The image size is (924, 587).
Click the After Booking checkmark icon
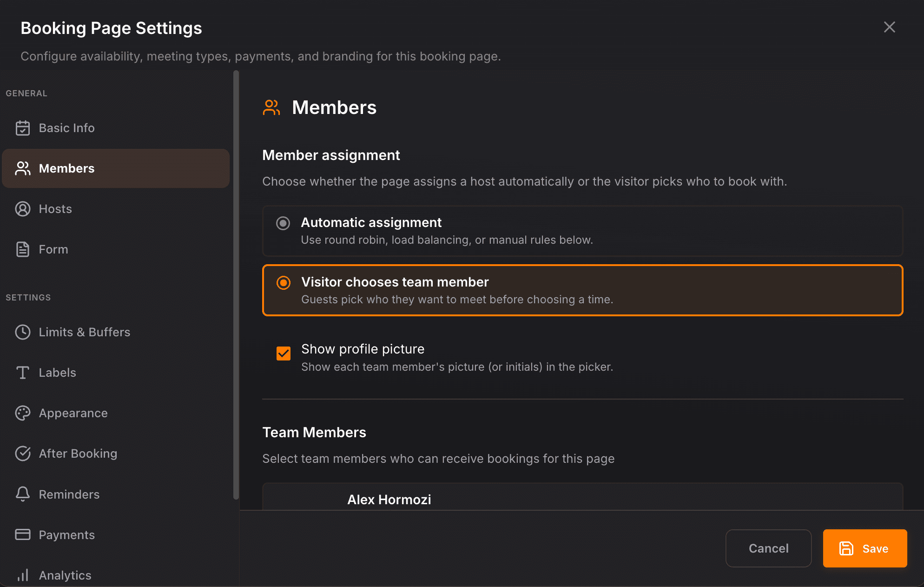22,454
